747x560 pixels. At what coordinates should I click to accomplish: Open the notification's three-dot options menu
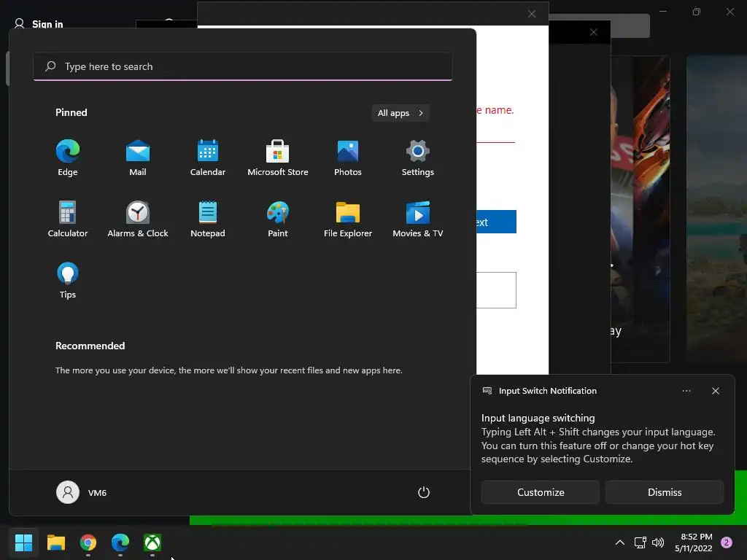686,391
